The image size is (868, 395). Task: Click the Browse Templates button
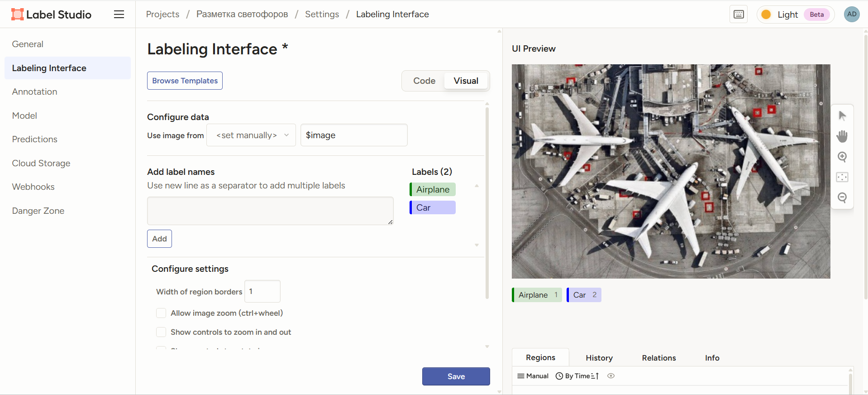(185, 81)
